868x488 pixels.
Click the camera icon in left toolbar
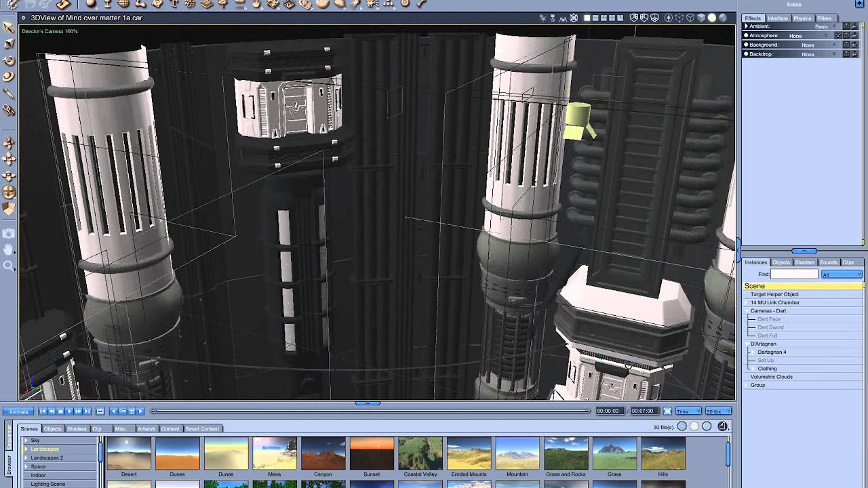(9, 233)
